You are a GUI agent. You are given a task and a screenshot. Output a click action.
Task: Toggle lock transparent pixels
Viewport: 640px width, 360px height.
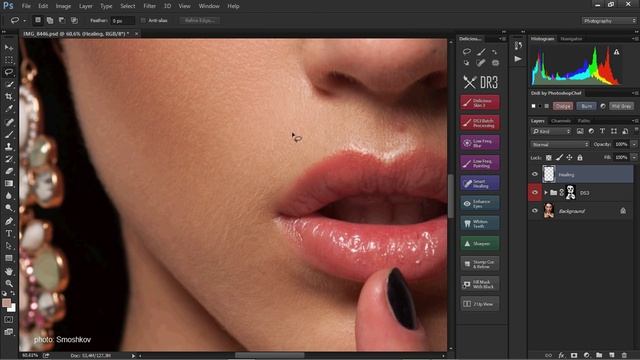pyautogui.click(x=549, y=158)
